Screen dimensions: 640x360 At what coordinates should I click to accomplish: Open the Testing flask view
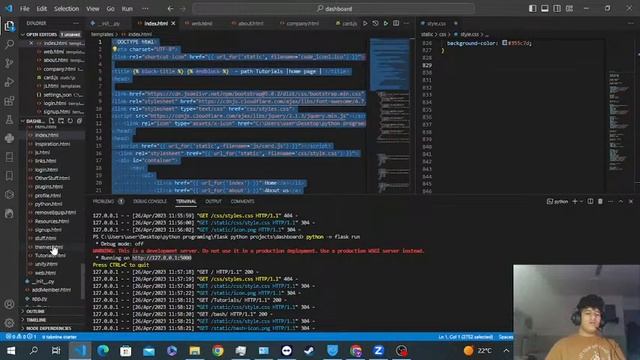click(x=9, y=120)
